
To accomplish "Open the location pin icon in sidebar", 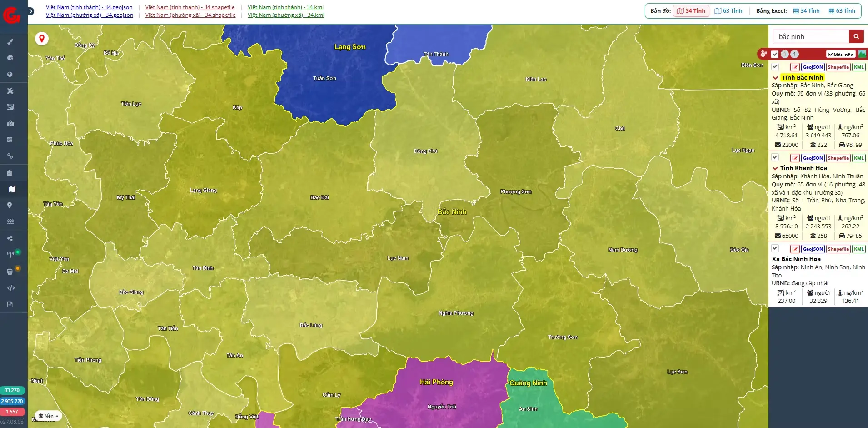I will (x=10, y=205).
